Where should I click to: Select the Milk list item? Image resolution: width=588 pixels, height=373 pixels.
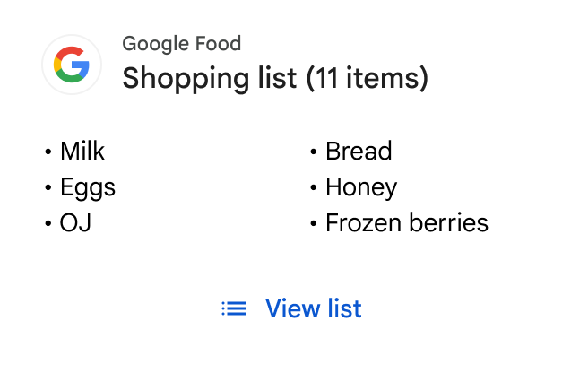82,152
